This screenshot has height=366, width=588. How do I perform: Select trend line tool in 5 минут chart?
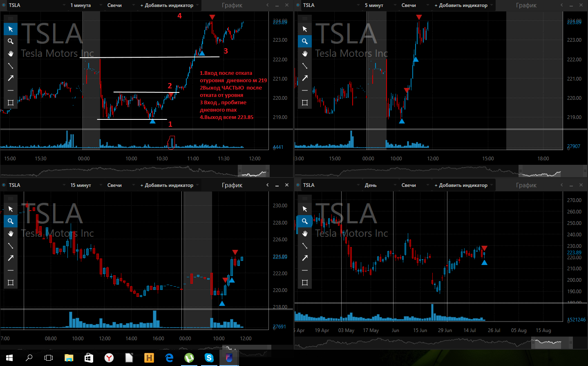305,66
